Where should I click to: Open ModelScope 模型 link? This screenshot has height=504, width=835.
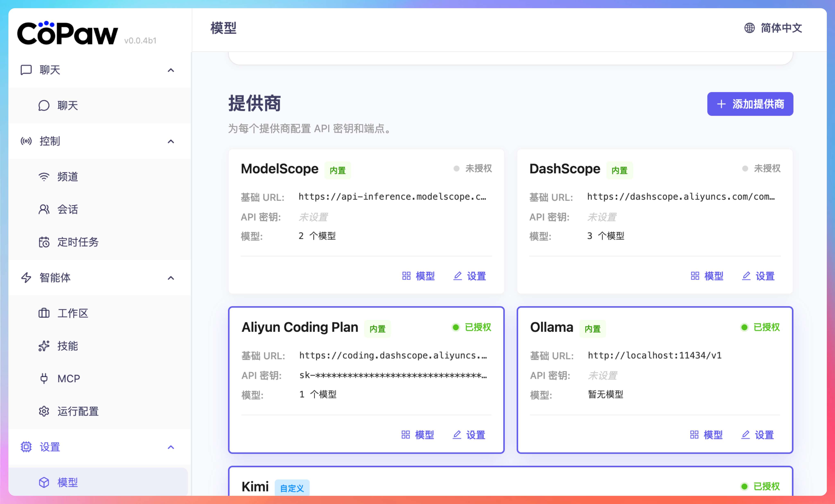pyautogui.click(x=418, y=276)
